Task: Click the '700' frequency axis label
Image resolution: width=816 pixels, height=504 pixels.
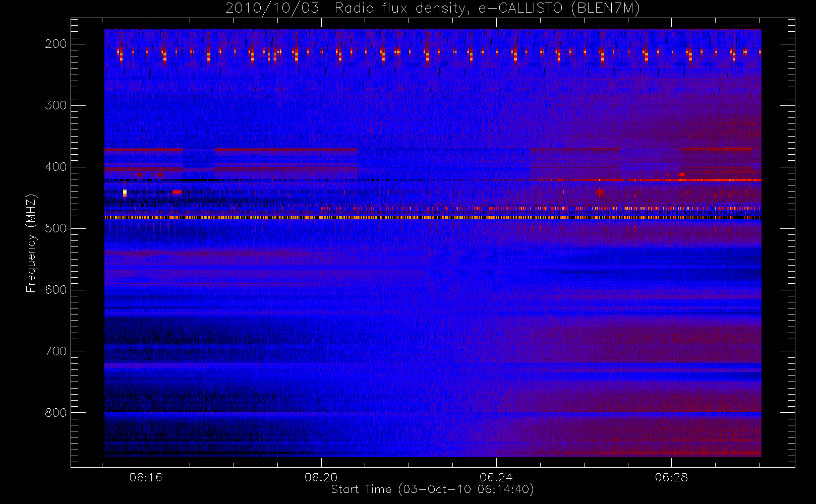Action: pyautogui.click(x=55, y=351)
